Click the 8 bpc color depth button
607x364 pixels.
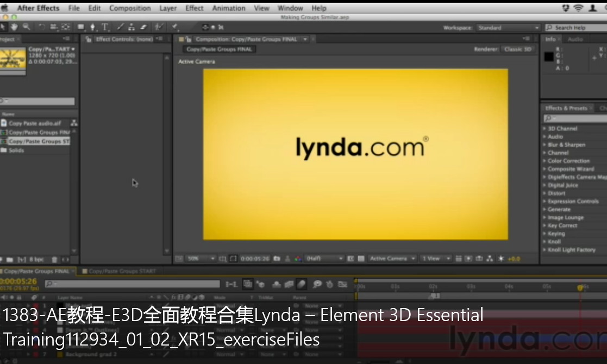pyautogui.click(x=37, y=260)
